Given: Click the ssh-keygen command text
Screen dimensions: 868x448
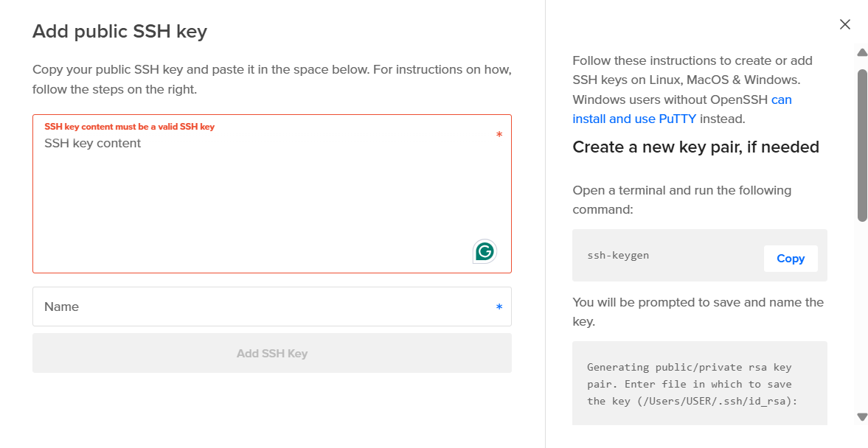Looking at the screenshot, I should [x=618, y=256].
